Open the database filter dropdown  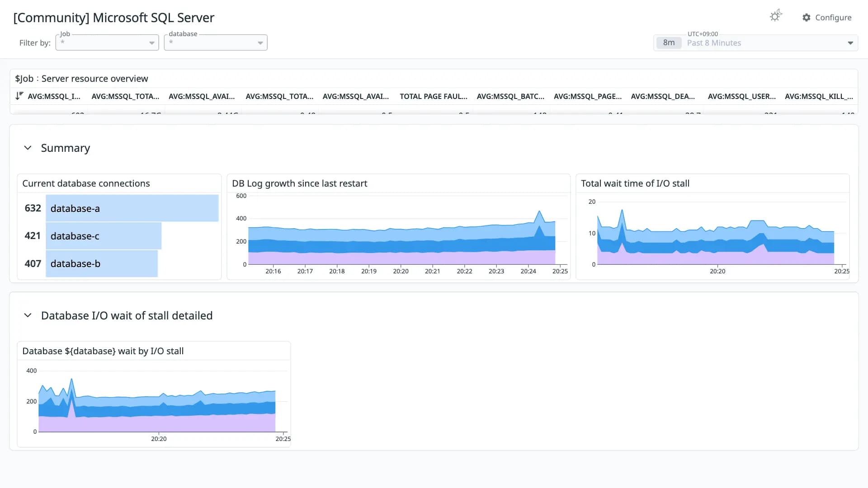[x=216, y=42]
